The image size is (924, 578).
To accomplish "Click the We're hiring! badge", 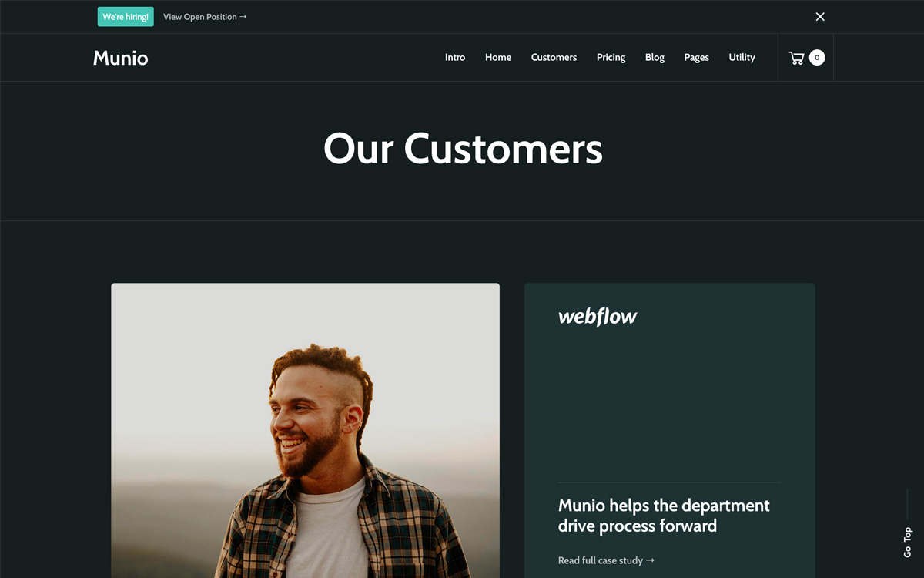I will (x=126, y=17).
